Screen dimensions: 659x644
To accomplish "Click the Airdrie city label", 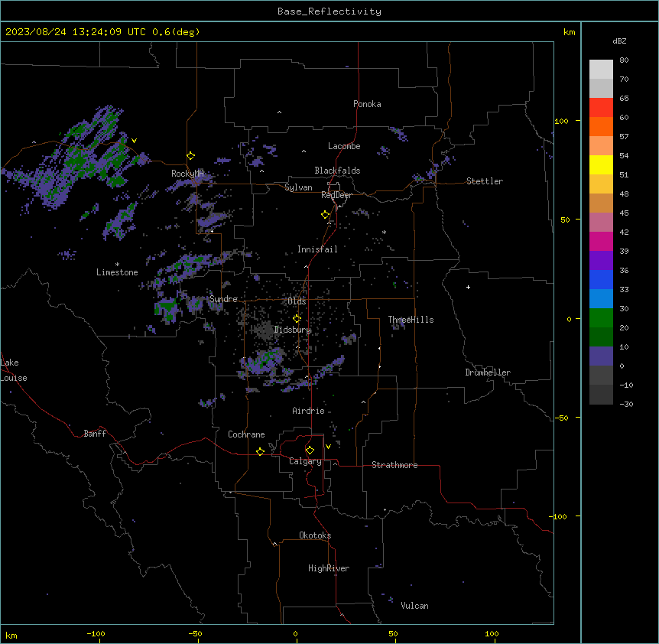I will (x=308, y=411).
